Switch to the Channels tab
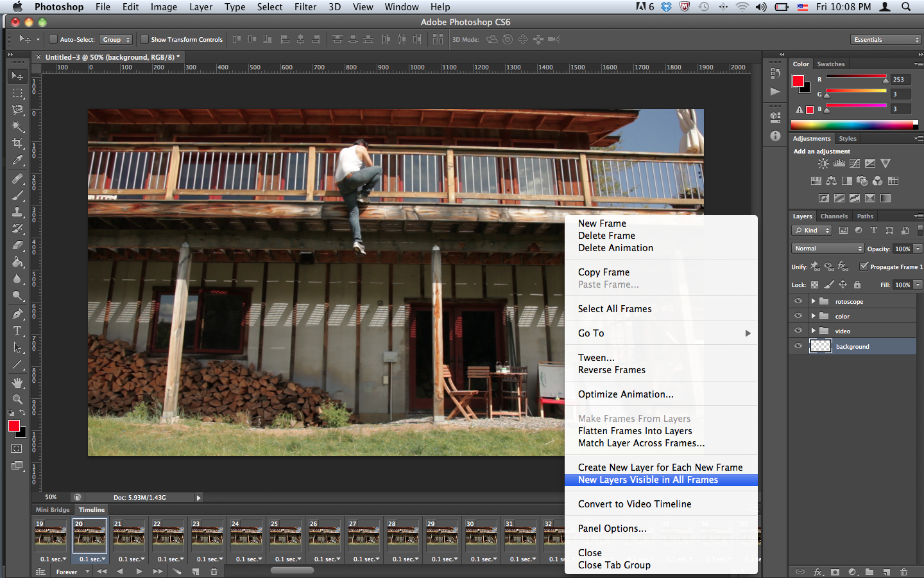 click(x=834, y=216)
